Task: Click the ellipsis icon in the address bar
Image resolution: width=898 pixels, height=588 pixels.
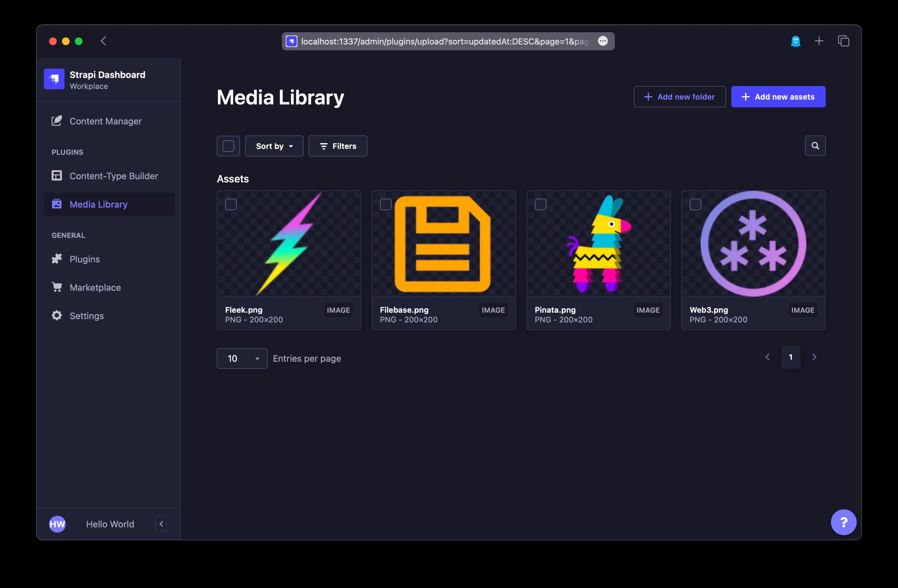Action: click(x=603, y=41)
